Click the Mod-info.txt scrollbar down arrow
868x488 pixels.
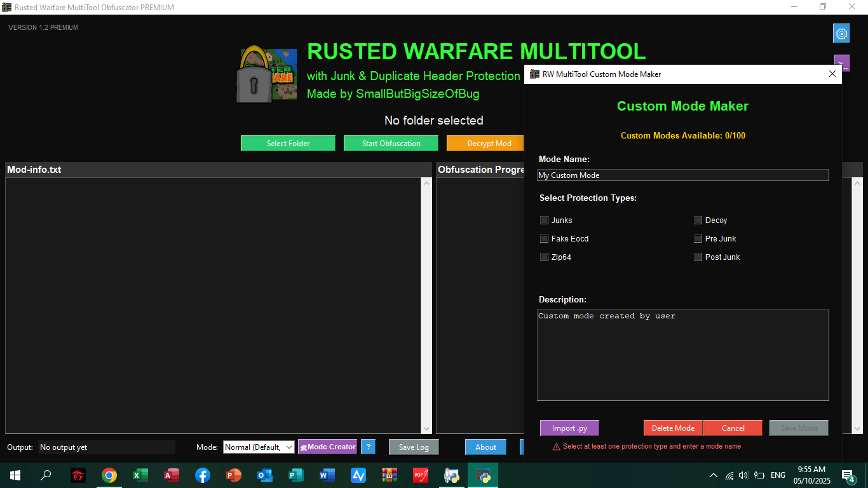[x=426, y=429]
